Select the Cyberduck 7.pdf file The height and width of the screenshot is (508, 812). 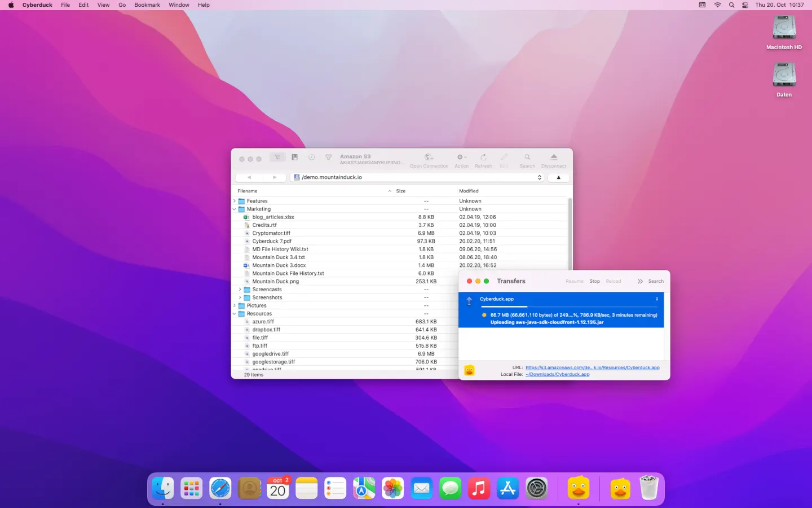pos(272,241)
